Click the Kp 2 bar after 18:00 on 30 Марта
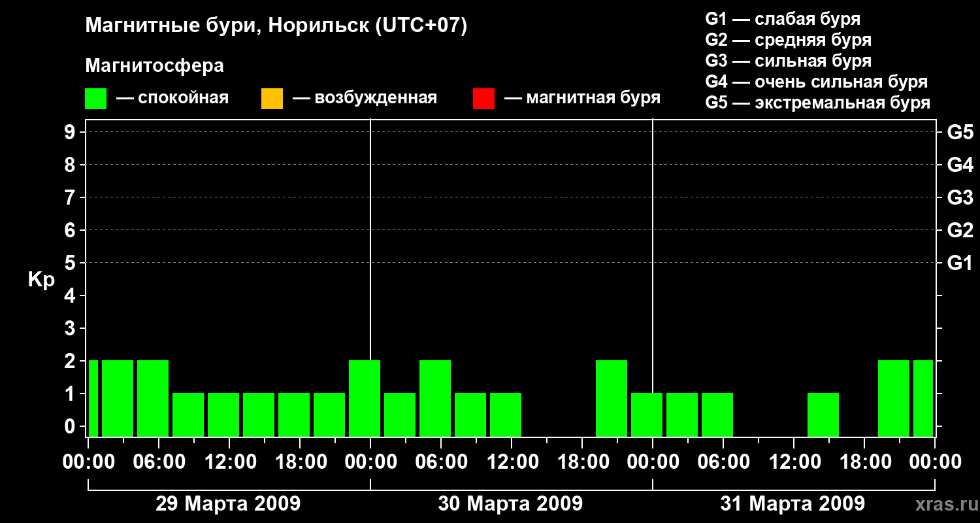Viewport: 980px width, 523px height. point(612,398)
